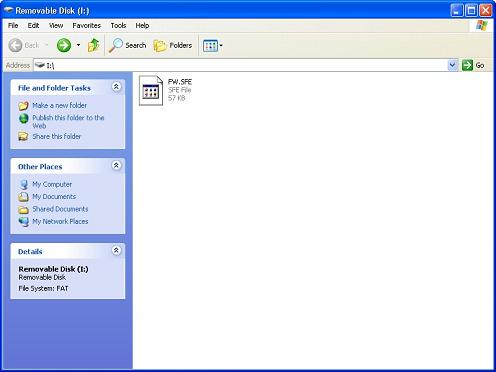Go up one folder level

(93, 45)
